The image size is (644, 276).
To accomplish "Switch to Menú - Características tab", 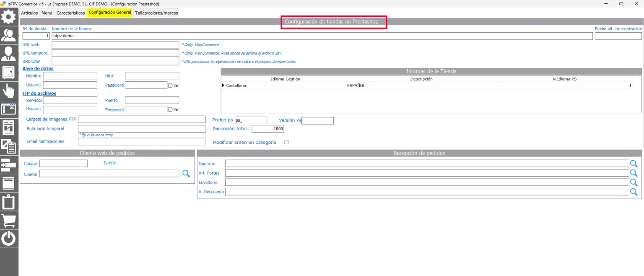I will [x=63, y=13].
